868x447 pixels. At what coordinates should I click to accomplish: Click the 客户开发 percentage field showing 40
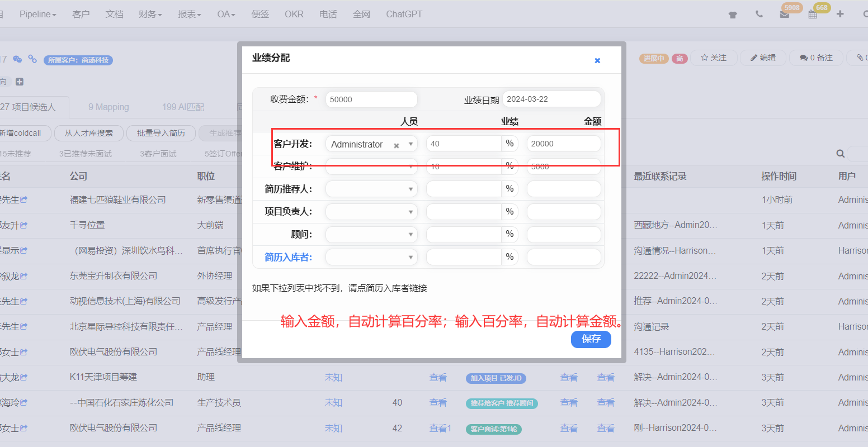(464, 144)
